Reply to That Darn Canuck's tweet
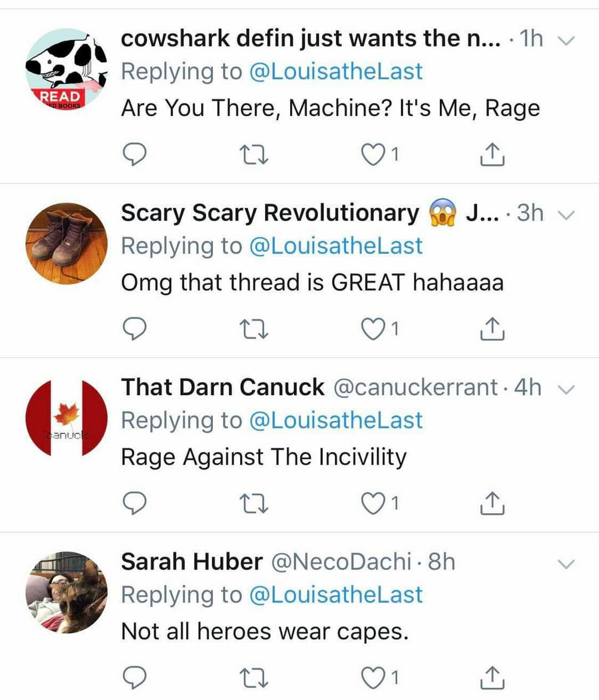The image size is (599, 700). [x=134, y=503]
